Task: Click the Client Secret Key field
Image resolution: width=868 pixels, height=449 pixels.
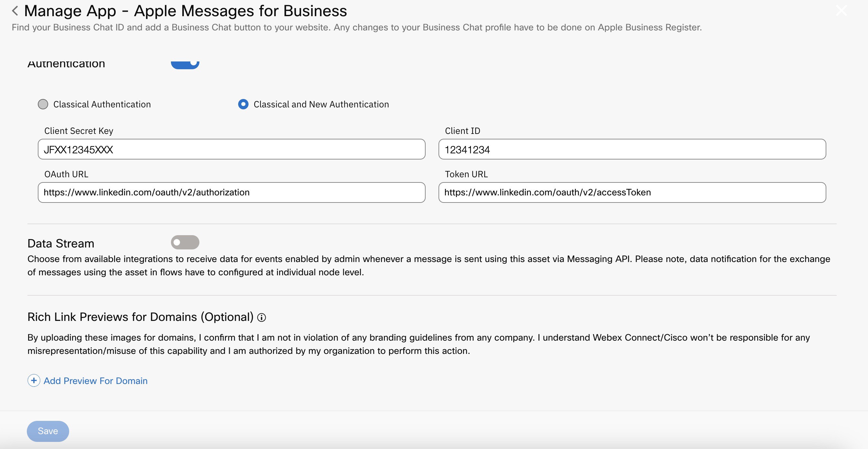Action: coord(231,149)
